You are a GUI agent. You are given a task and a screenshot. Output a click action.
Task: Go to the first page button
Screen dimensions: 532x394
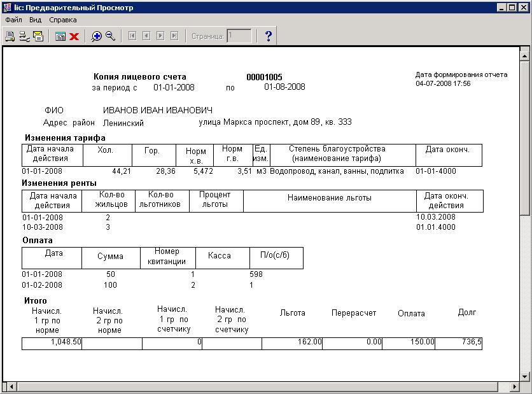click(x=132, y=36)
